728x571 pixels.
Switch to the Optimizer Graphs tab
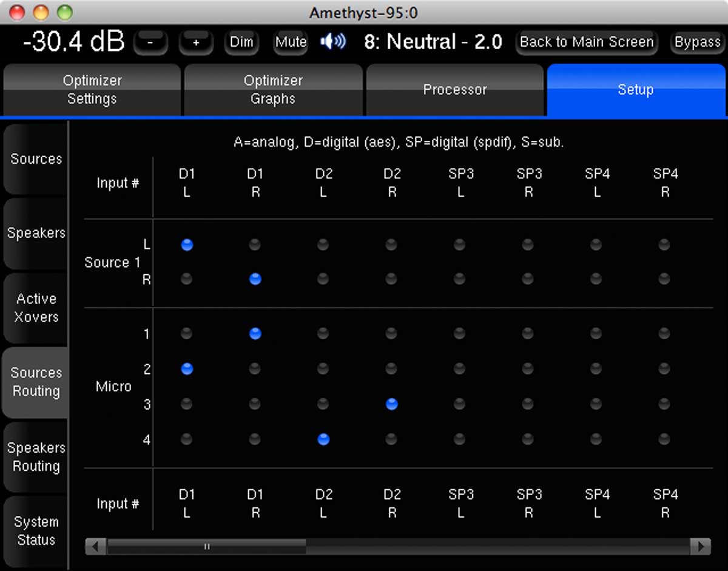(273, 90)
